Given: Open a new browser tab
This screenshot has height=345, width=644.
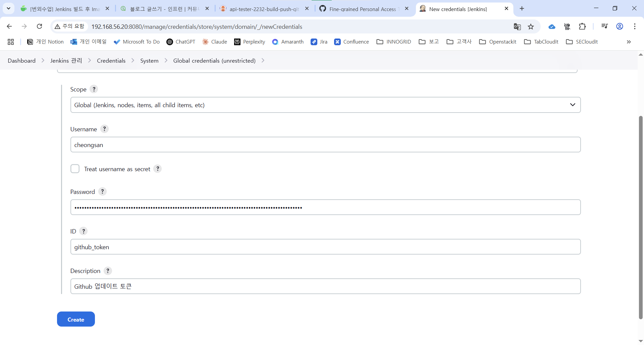Looking at the screenshot, I should tap(522, 9).
